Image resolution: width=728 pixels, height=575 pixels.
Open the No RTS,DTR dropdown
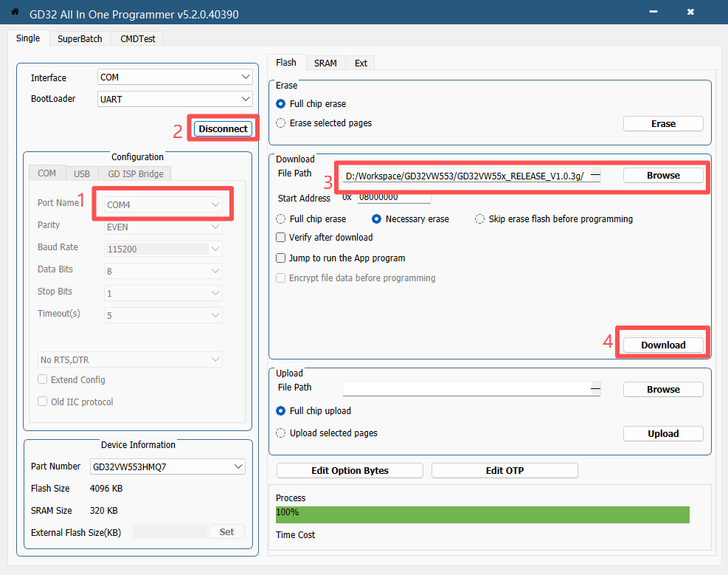click(130, 359)
